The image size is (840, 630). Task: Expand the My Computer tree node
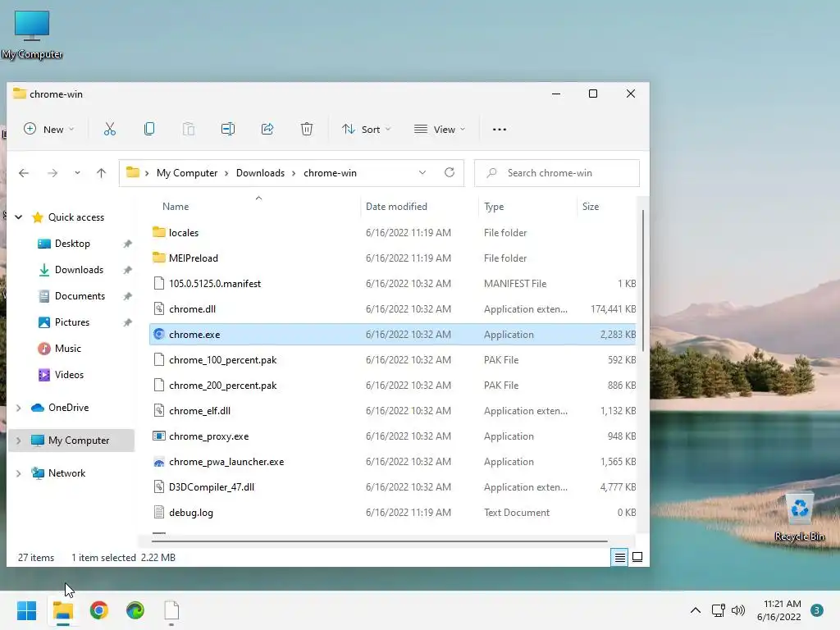(x=19, y=441)
